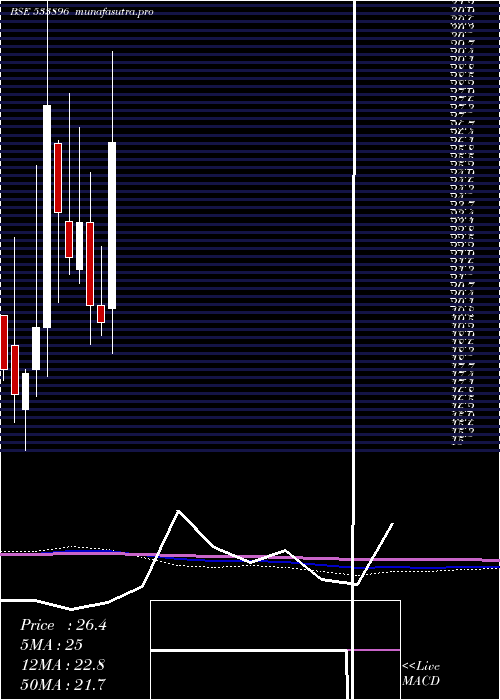Click the BSE 538896 ticker label
Image resolution: width=500 pixels, height=700 pixels.
point(39,12)
